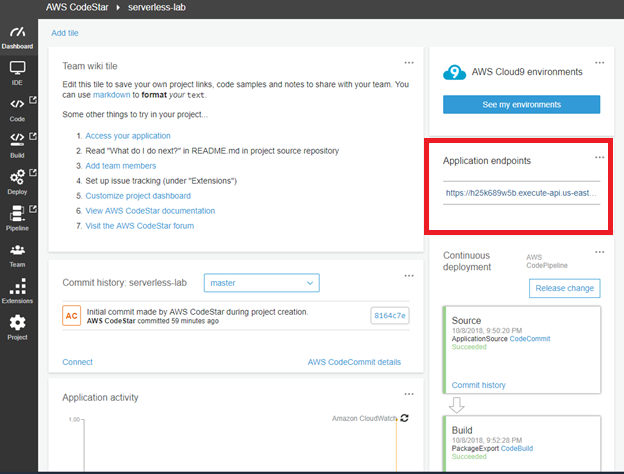Screen dimensions: 624x474
Task: Click the Add tile link
Action: click(x=65, y=33)
